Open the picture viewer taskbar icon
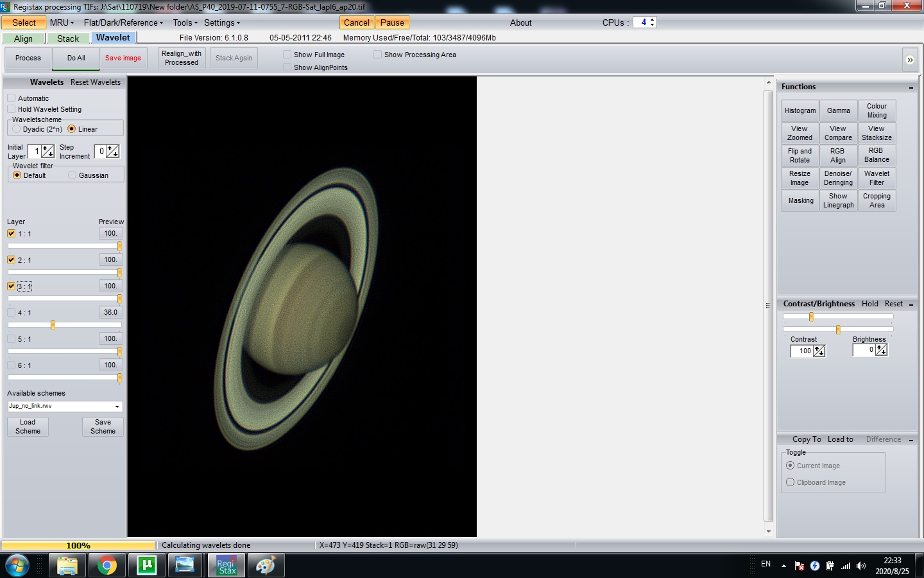This screenshot has width=924, height=578. 185,566
